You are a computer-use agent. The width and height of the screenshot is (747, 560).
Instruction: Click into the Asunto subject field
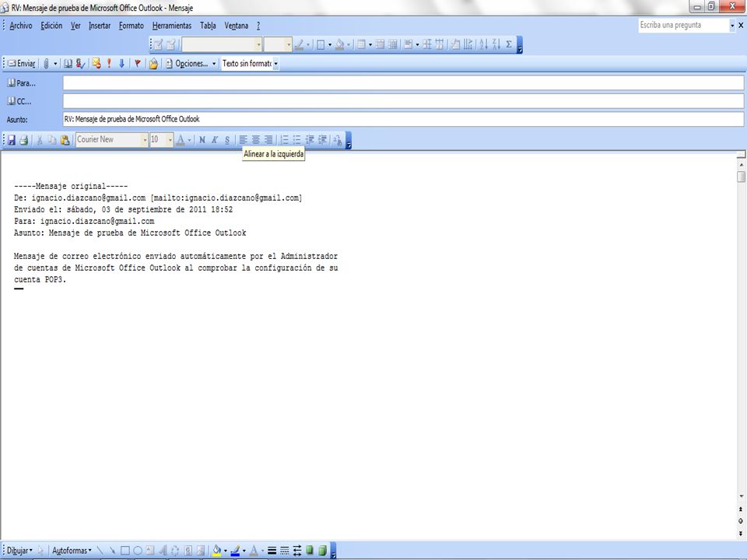click(x=403, y=119)
